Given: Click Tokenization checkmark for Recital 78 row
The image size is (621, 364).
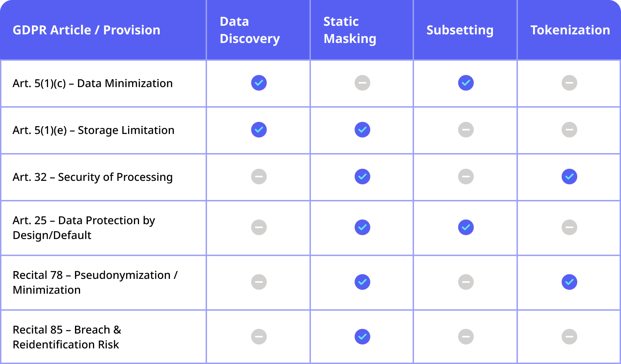Looking at the screenshot, I should click(569, 282).
